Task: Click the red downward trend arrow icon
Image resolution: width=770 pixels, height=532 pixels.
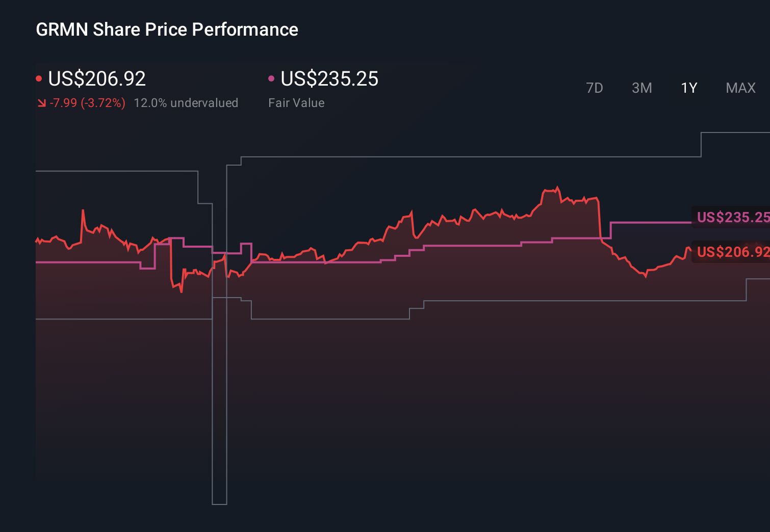Action: pos(42,102)
